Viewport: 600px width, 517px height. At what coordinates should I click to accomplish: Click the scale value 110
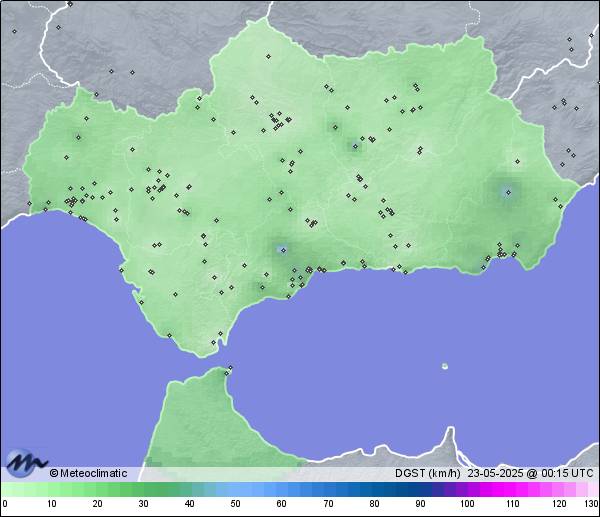pos(513,504)
